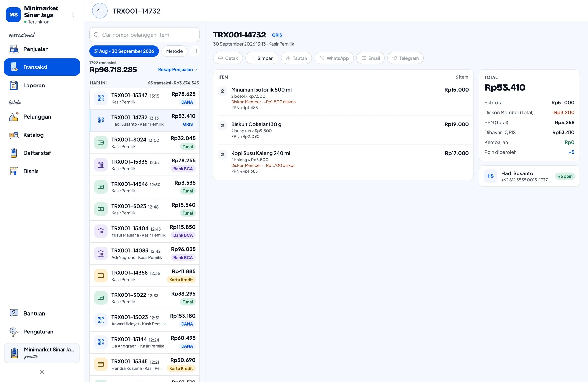This screenshot has height=382, width=588.
Task: Collapse the sidebar using the chevron
Action: (73, 14)
